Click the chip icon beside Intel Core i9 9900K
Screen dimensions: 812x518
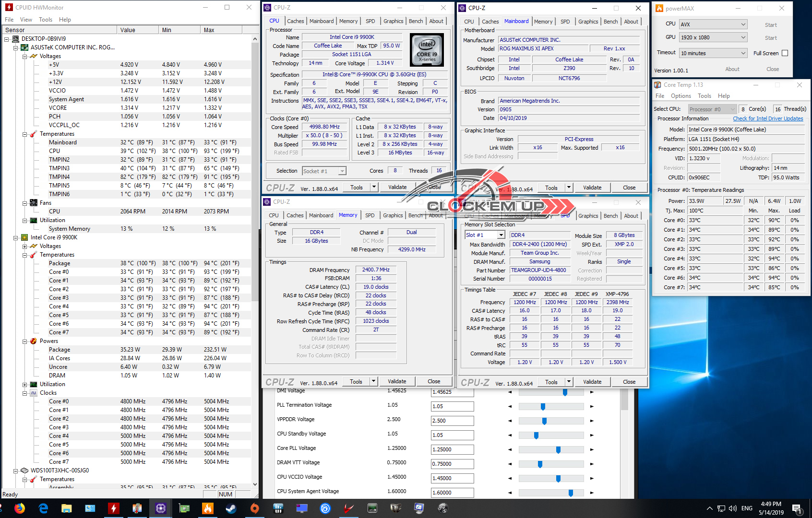[x=24, y=237]
